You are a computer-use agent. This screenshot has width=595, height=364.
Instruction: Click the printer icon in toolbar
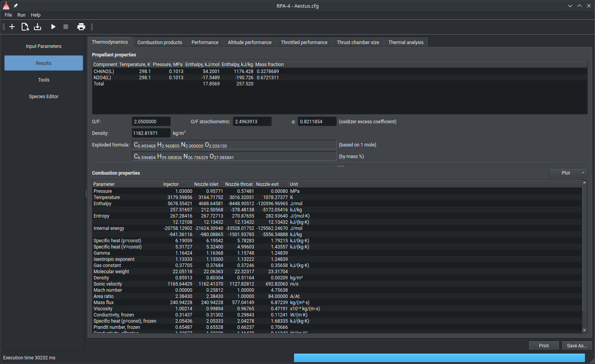[81, 27]
